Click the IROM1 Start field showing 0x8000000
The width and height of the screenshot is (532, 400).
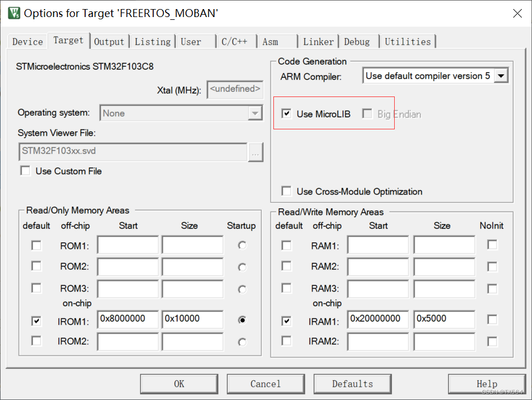coord(128,319)
